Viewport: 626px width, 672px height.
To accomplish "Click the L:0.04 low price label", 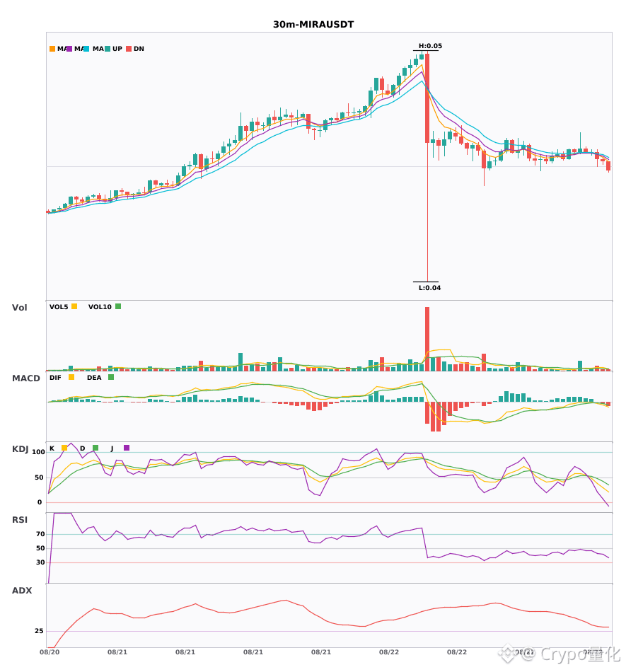I will click(430, 288).
